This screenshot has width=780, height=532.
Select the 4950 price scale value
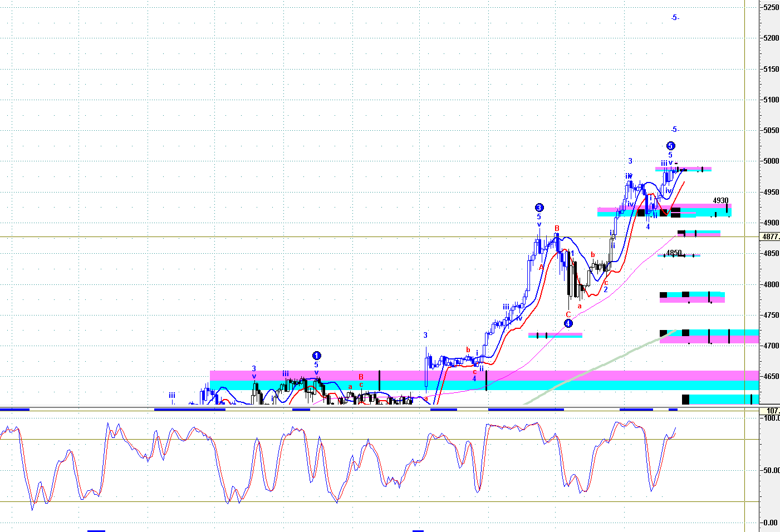click(x=771, y=193)
